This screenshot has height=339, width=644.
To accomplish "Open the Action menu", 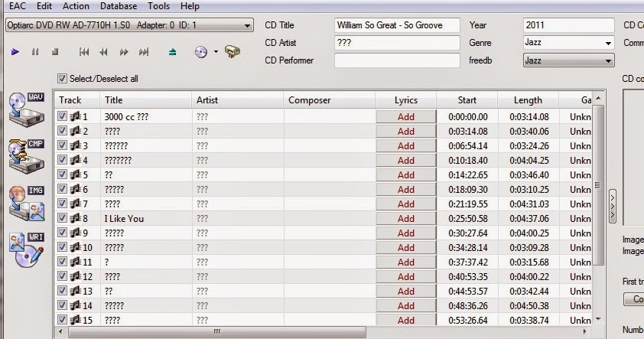I will point(76,6).
